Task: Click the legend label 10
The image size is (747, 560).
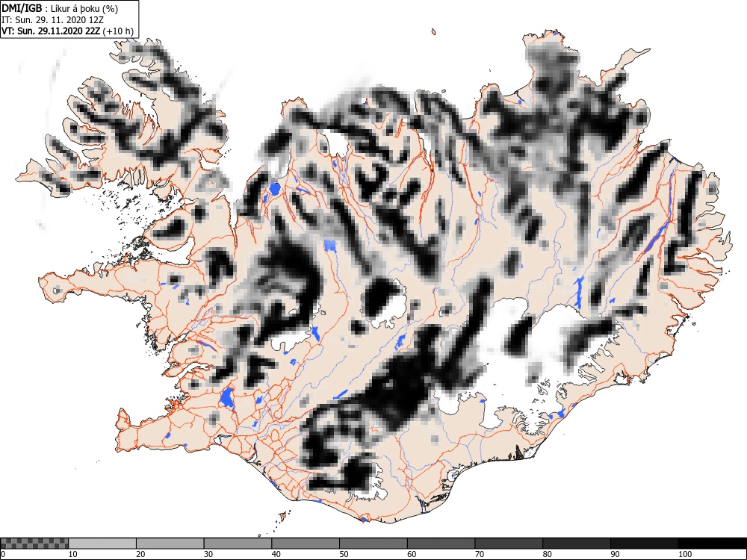Action: click(x=73, y=554)
